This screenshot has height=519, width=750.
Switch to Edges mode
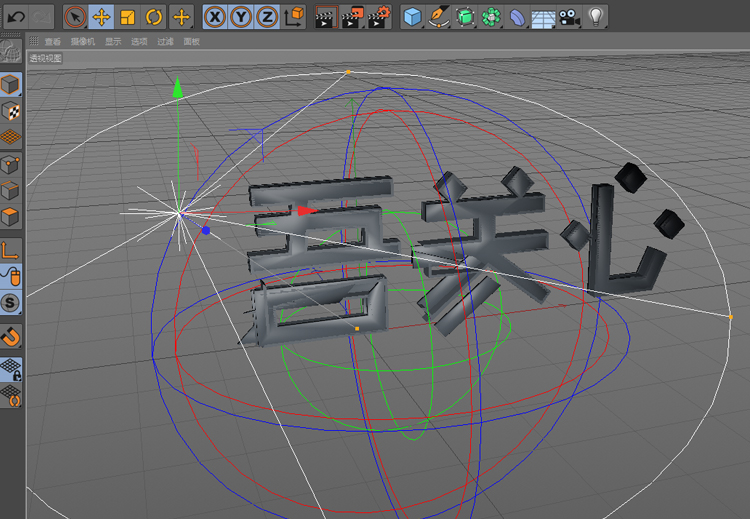point(11,191)
